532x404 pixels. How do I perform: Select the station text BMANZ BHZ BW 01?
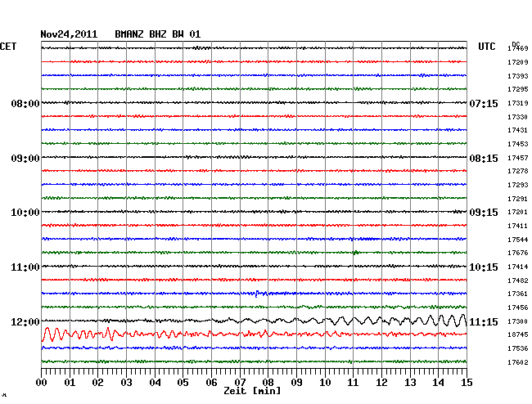pos(158,34)
